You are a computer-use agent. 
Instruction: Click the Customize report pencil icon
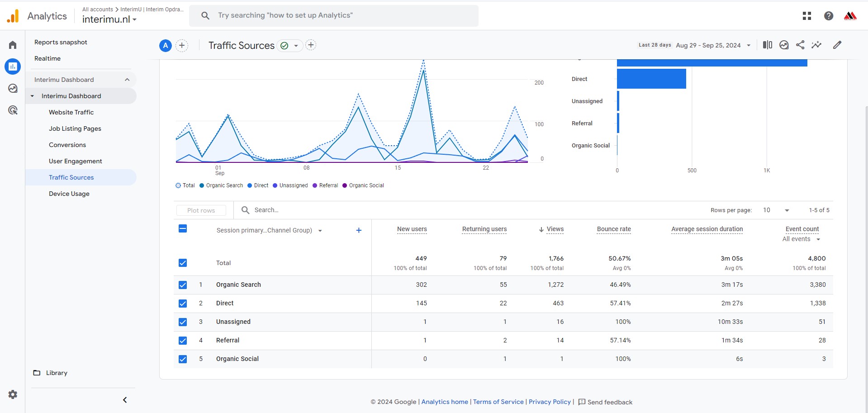[x=837, y=45]
